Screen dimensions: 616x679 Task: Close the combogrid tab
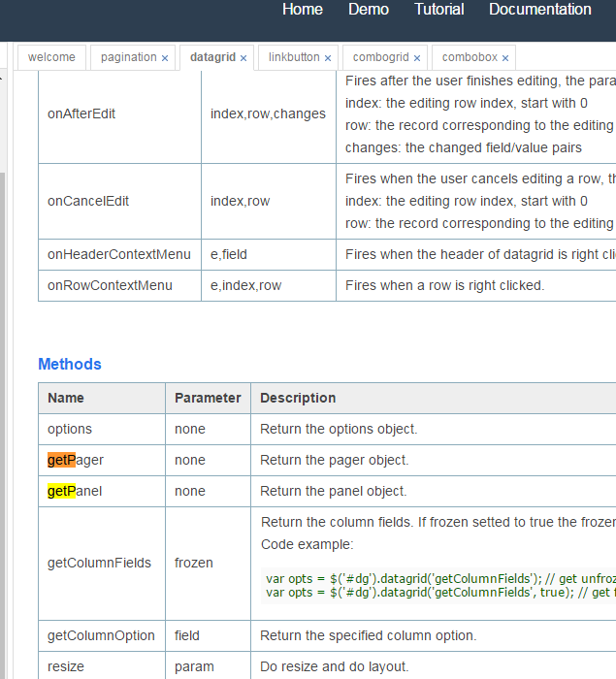[417, 58]
